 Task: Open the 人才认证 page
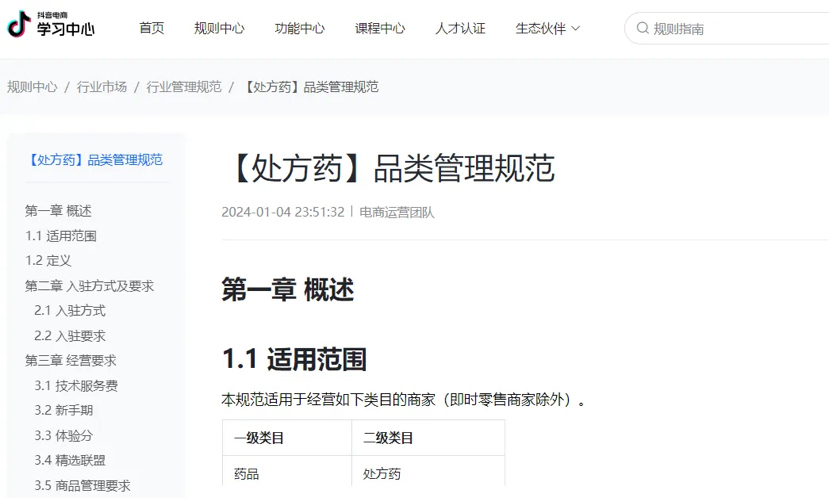pyautogui.click(x=460, y=29)
